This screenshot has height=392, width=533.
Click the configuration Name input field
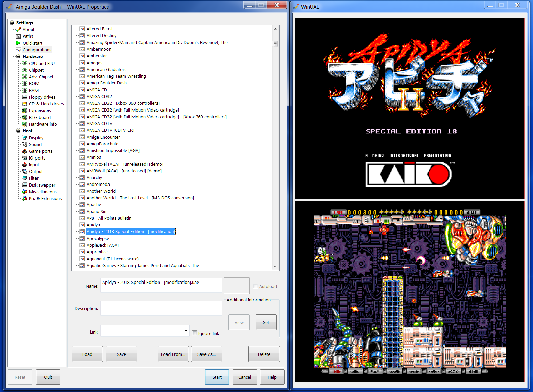(162, 285)
